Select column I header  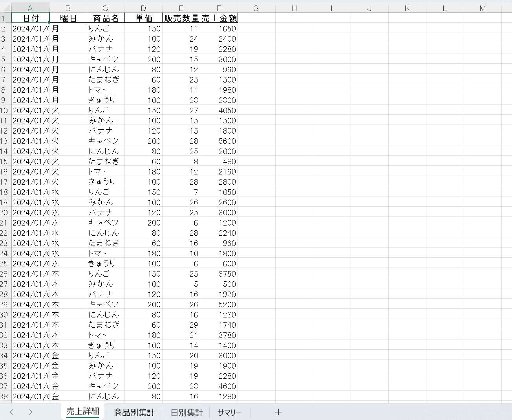pyautogui.click(x=332, y=8)
